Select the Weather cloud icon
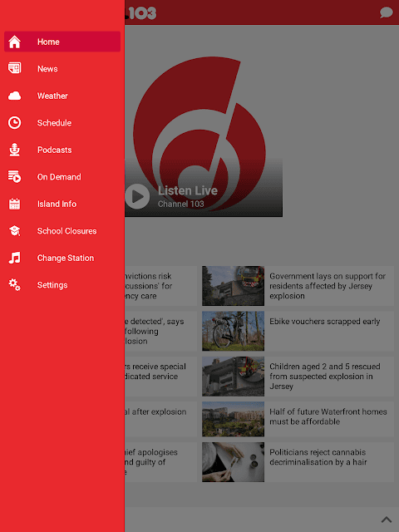This screenshot has width=399, height=532. [15, 96]
